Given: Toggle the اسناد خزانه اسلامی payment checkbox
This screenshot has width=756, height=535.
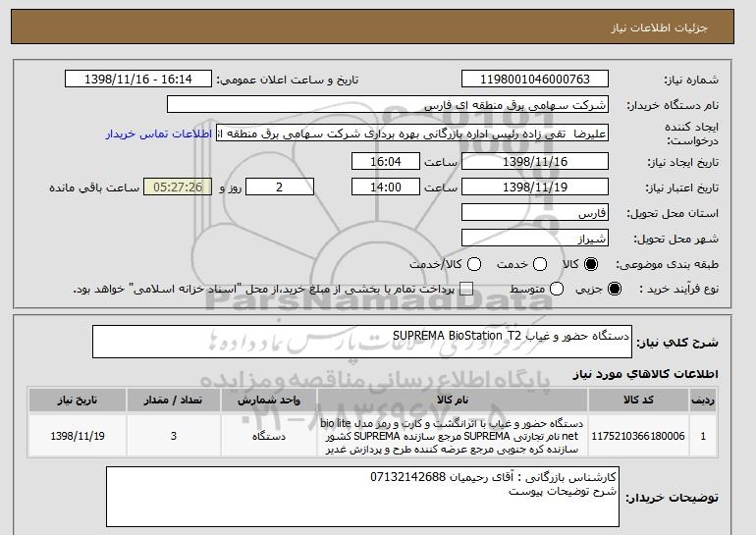Looking at the screenshot, I should coord(466,290).
